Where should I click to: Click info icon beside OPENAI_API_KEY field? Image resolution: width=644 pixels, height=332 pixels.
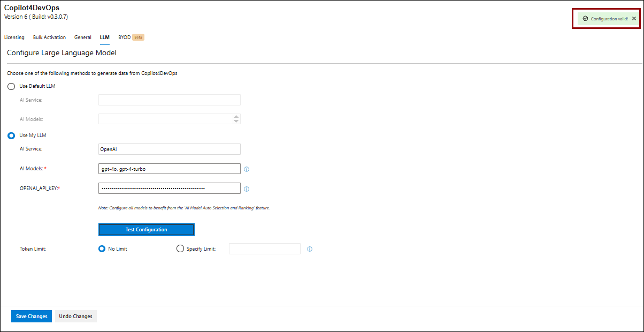(247, 188)
